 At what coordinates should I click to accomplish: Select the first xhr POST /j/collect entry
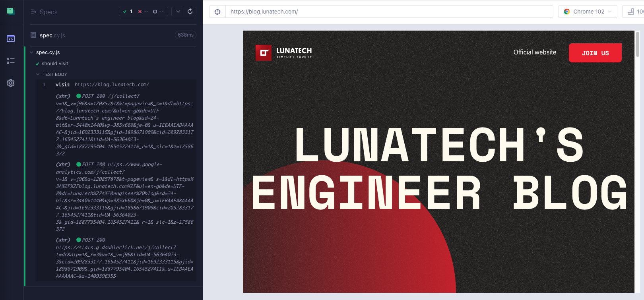[x=116, y=125]
